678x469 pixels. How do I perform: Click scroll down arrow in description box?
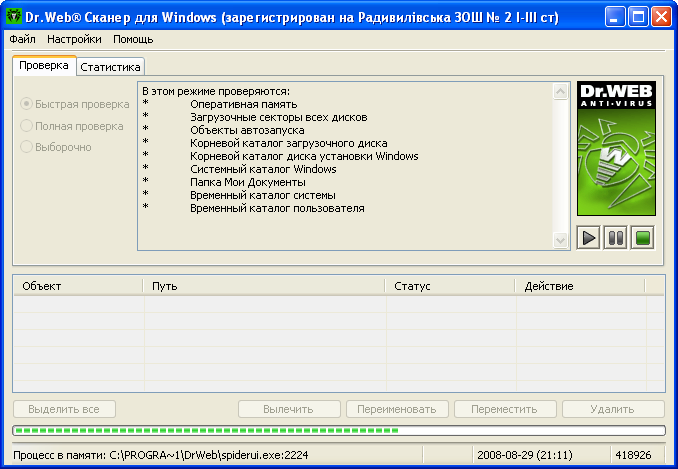[560, 240]
